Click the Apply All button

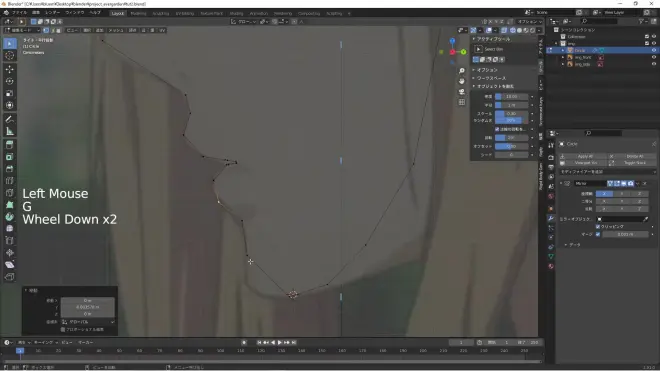585,156
